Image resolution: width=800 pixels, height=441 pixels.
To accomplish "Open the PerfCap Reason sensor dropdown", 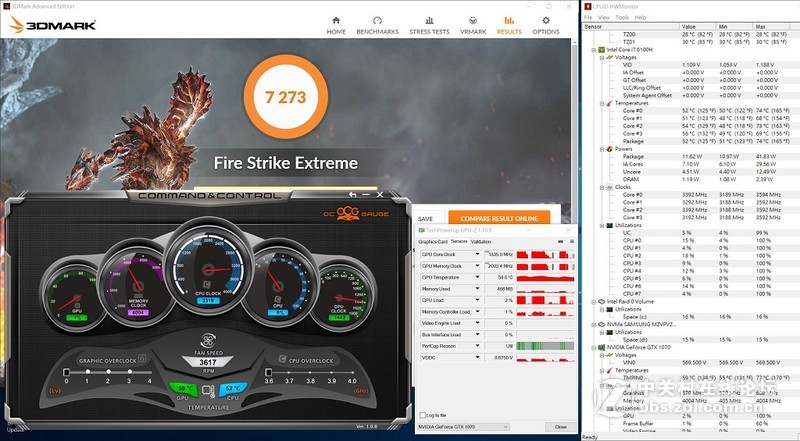I will [x=478, y=346].
